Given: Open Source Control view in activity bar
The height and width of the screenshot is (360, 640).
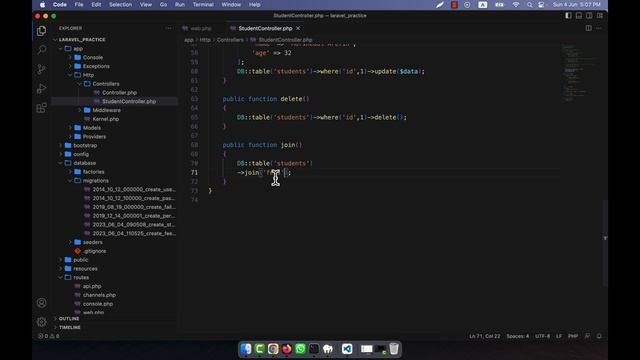Looking at the screenshot, I should [41, 69].
